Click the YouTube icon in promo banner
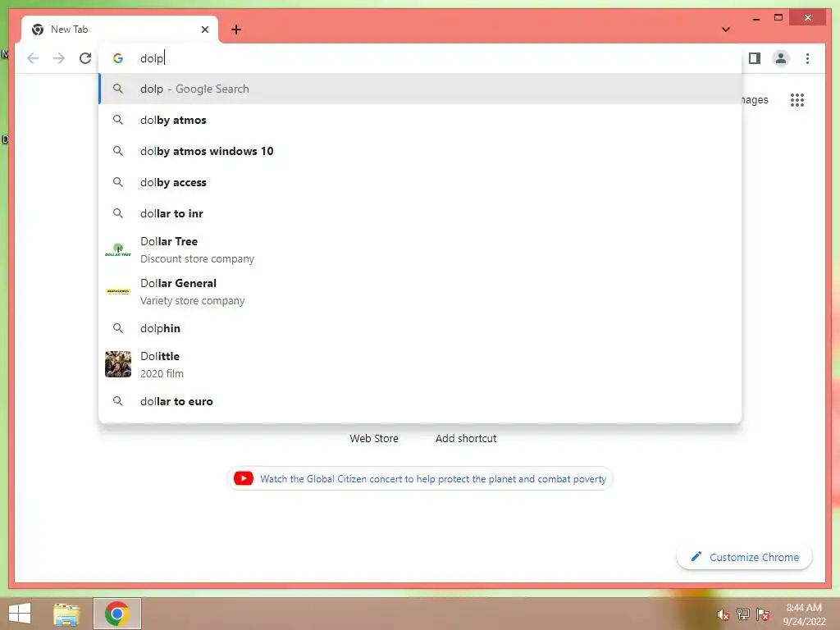 pyautogui.click(x=243, y=478)
